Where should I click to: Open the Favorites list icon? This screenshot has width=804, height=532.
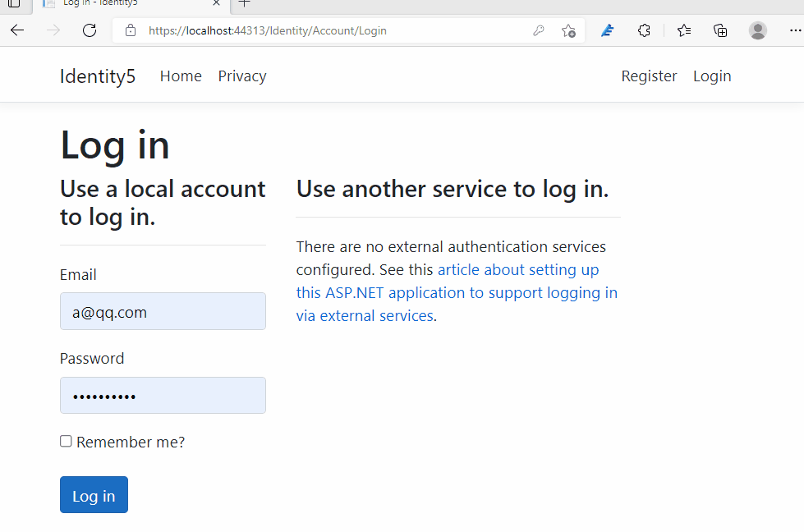(x=684, y=30)
